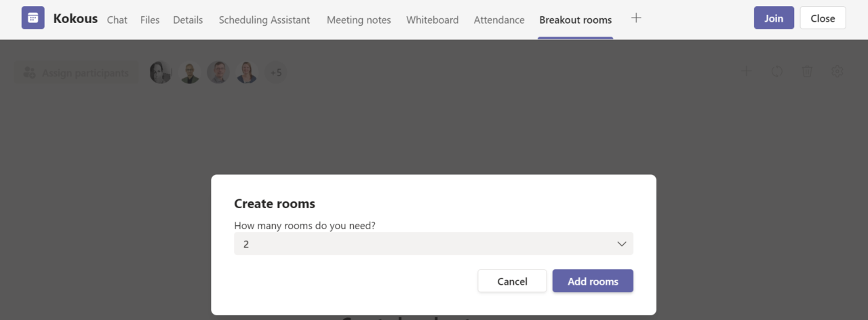The image size is (868, 320).
Task: Click the +5 more participants badge
Action: pos(276,73)
